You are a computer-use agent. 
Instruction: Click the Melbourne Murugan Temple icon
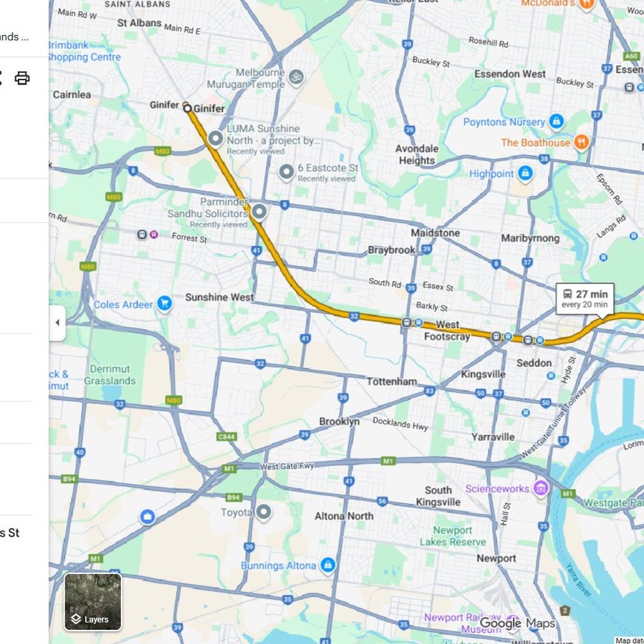(296, 77)
